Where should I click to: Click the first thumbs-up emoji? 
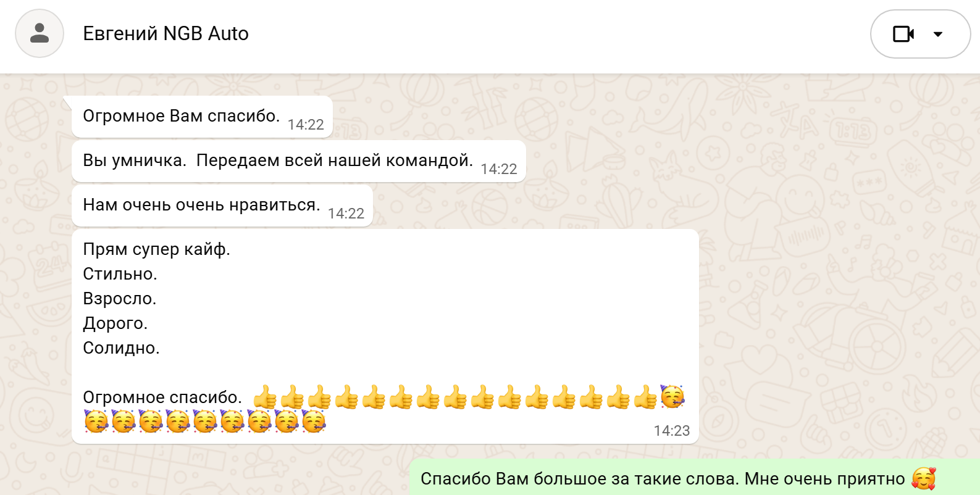(266, 397)
